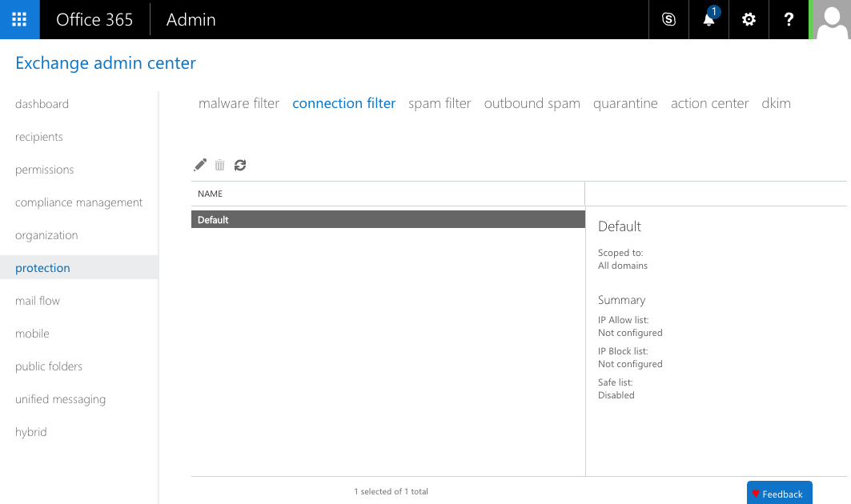This screenshot has height=504, width=851.
Task: Open the Skype status icon
Action: 668,19
